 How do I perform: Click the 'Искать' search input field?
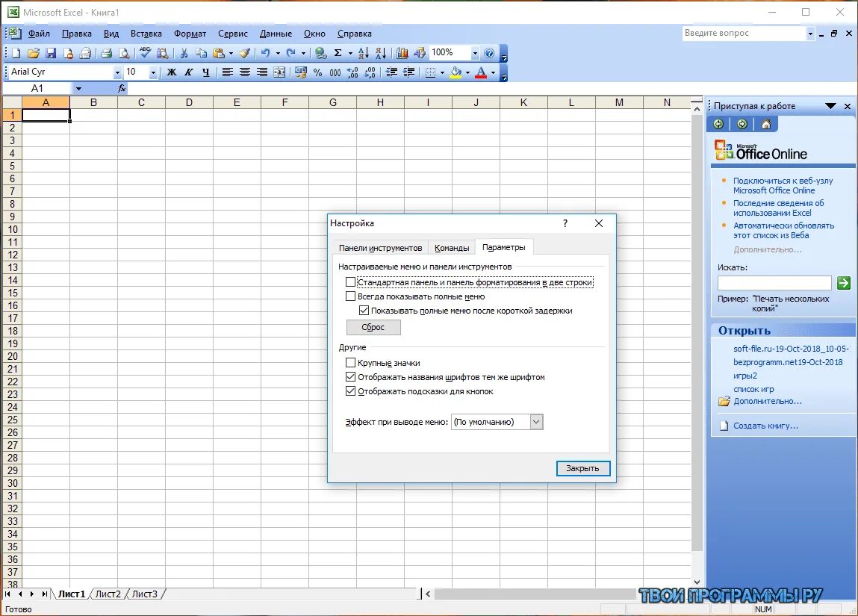tap(774, 283)
